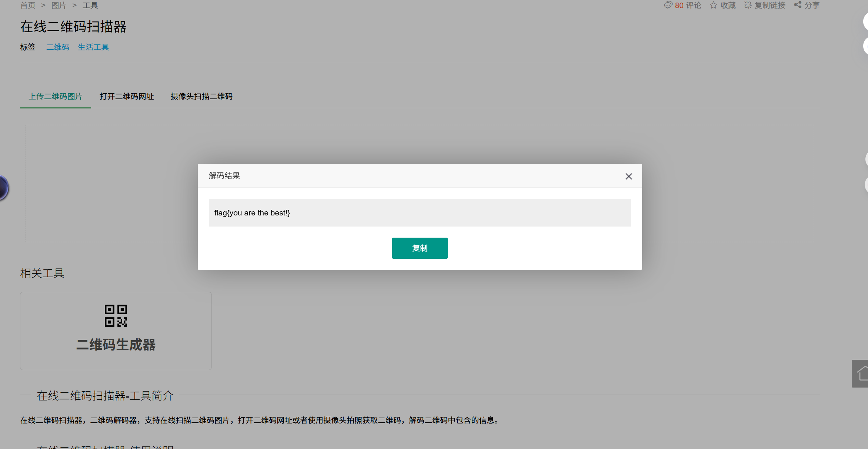Viewport: 868px width, 449px height.
Task: Open the 二维码生成器 related tool card
Action: coord(116,345)
